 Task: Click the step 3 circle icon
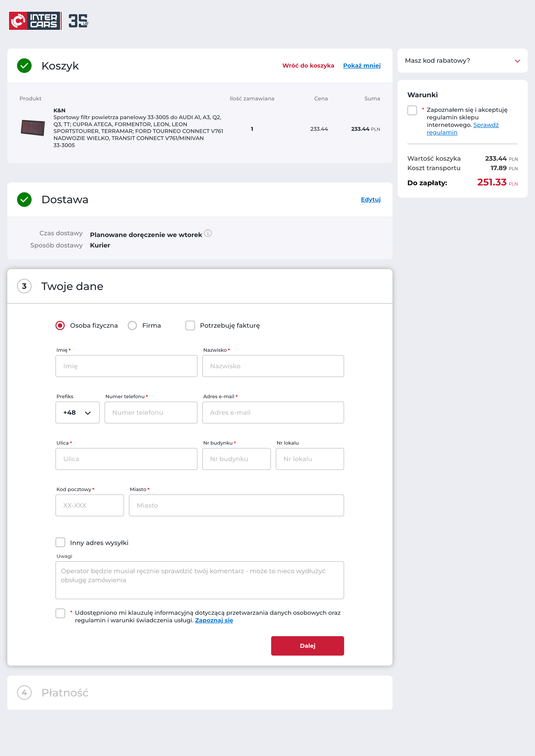(x=24, y=286)
